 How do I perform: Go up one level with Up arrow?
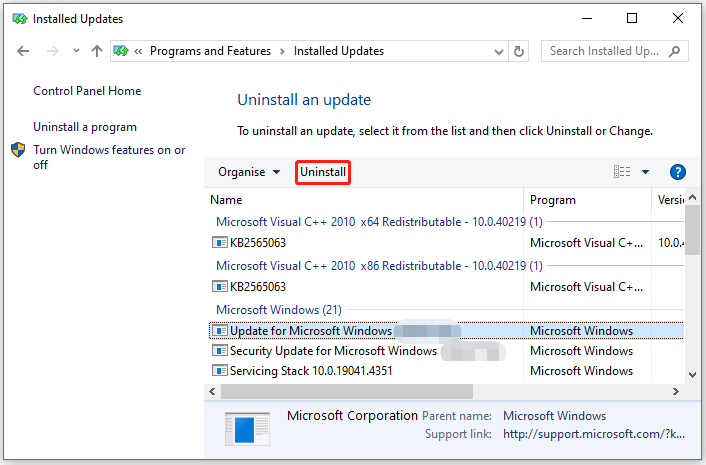pos(97,51)
